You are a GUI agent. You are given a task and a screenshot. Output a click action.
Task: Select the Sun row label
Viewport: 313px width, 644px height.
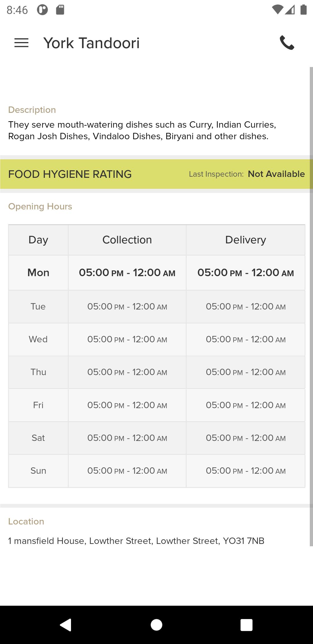tap(38, 471)
